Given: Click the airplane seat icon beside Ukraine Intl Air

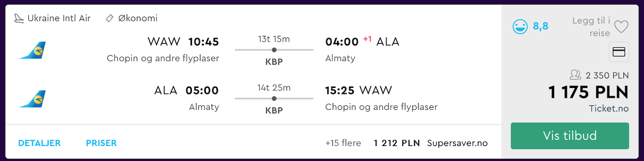Looking at the screenshot, I should pos(19,18).
